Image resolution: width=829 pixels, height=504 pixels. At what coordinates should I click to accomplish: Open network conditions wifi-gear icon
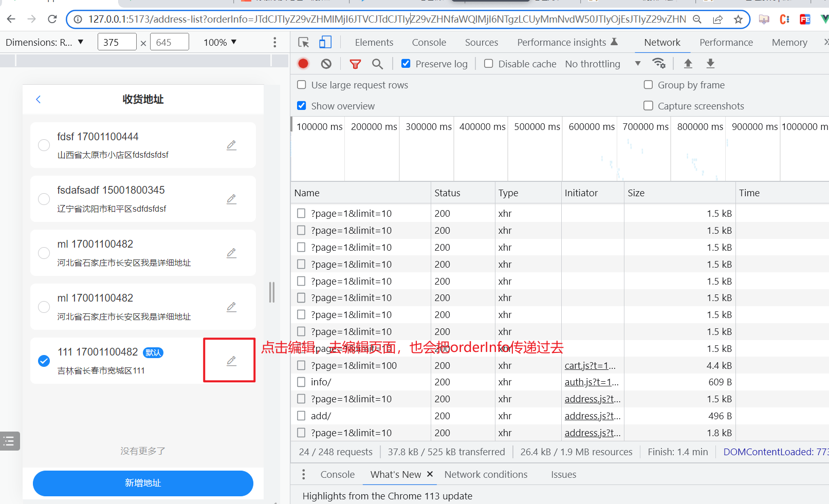pos(658,64)
